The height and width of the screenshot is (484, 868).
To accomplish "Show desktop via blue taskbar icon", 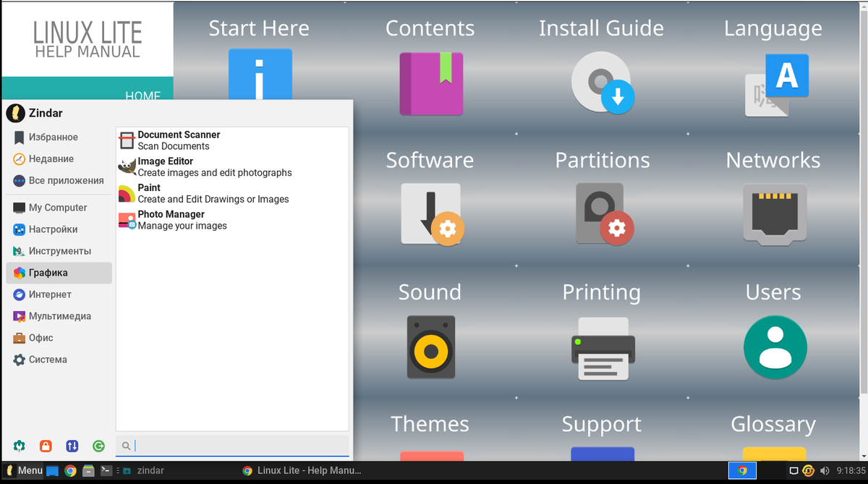I will (52, 471).
